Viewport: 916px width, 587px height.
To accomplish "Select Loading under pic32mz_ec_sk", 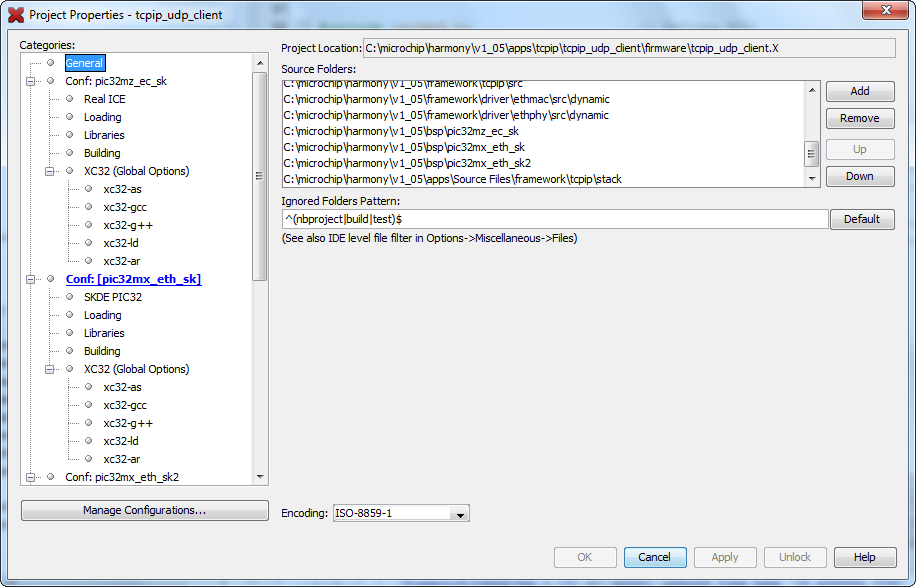I will [102, 117].
